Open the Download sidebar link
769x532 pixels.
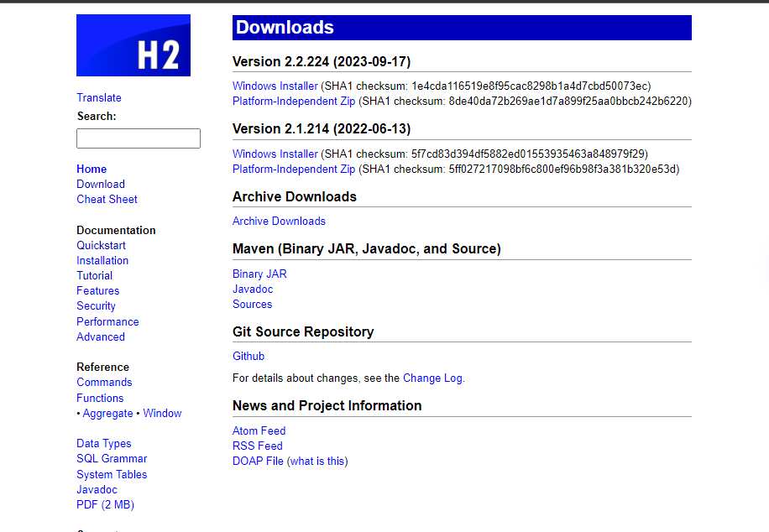tap(101, 185)
